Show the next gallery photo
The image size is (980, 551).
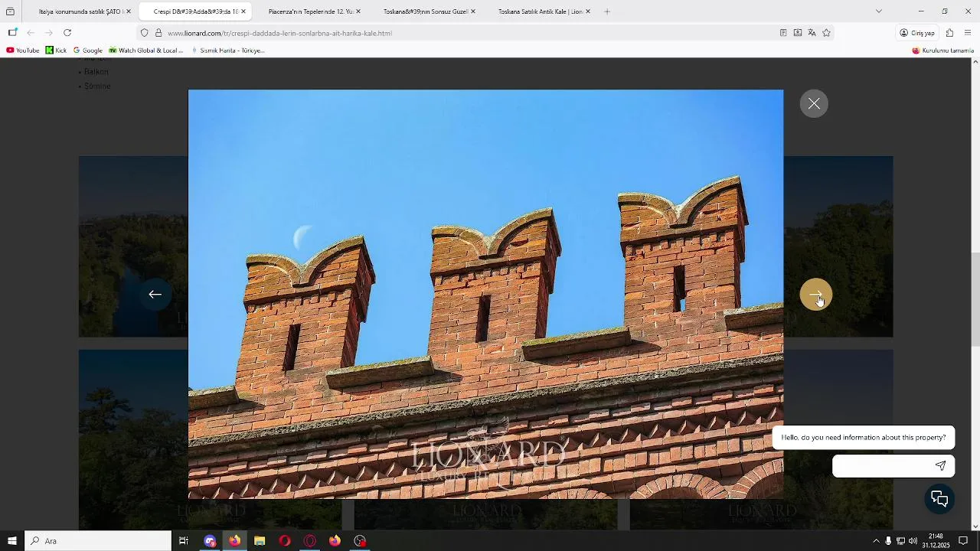(x=816, y=295)
